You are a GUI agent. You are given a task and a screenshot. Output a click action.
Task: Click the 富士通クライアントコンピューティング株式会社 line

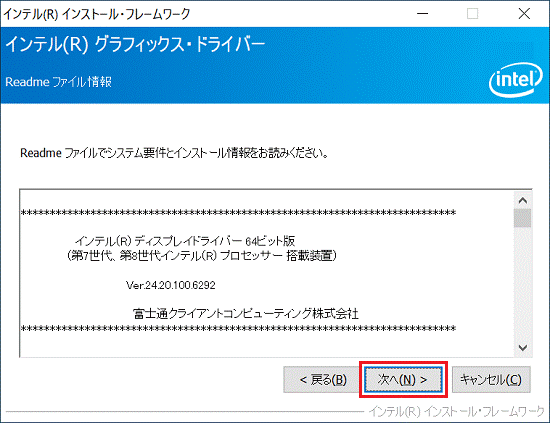(x=246, y=314)
